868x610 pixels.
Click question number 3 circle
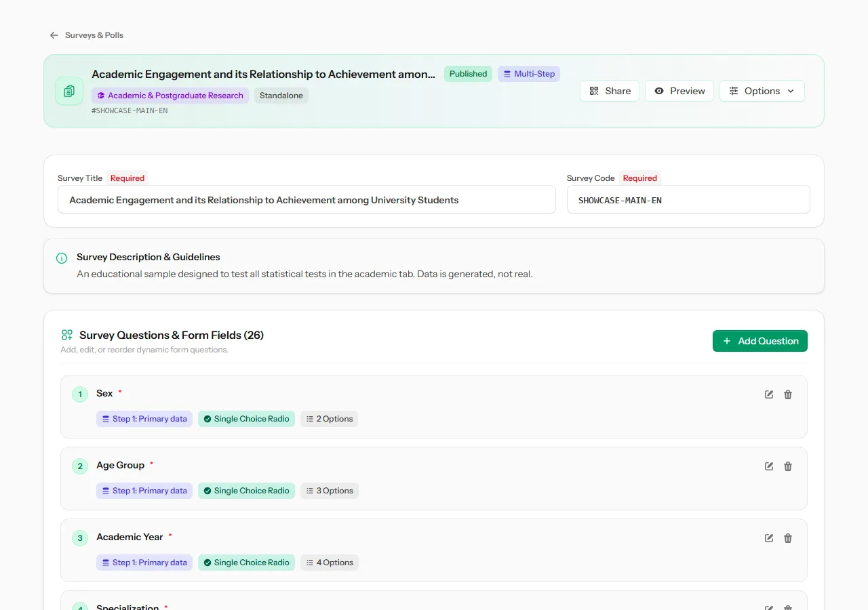[80, 538]
